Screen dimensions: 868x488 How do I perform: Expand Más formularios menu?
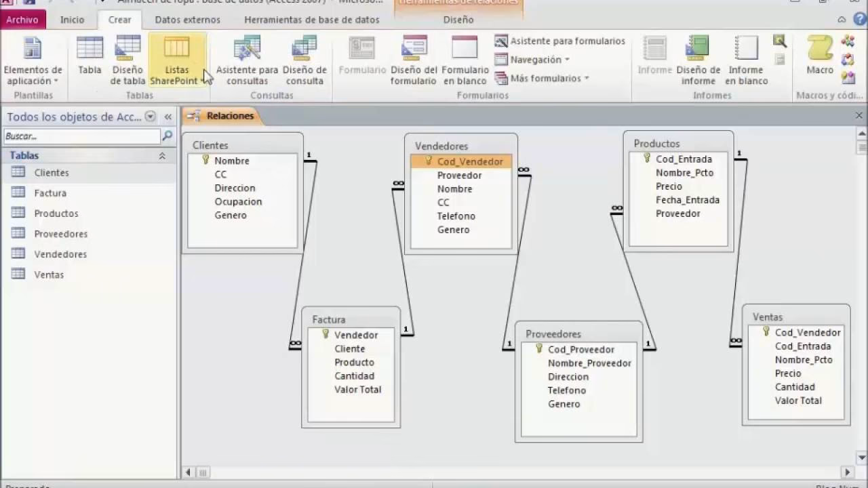click(542, 79)
